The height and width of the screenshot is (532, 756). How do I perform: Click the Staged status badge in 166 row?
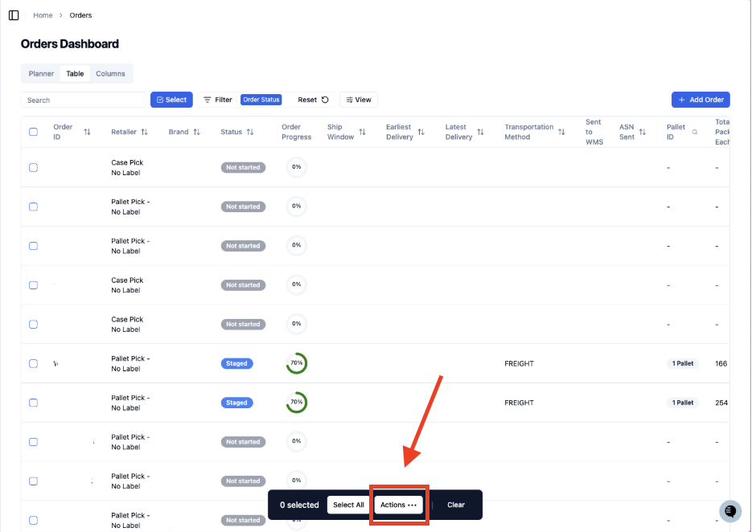coord(236,364)
